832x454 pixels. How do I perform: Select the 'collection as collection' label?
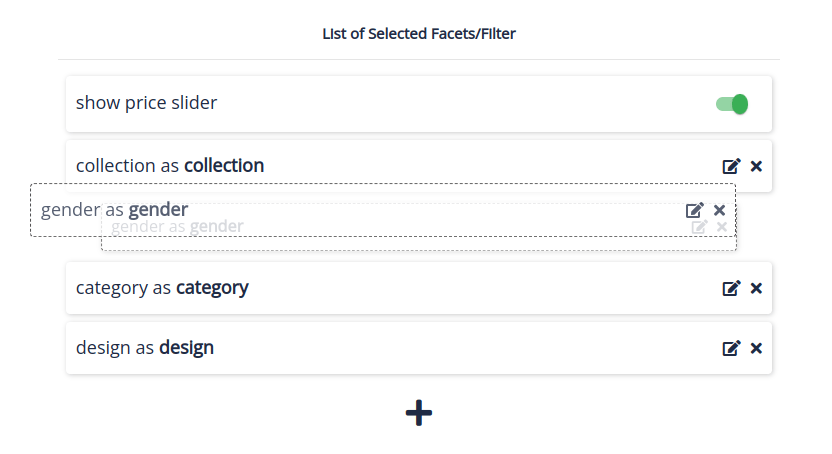[x=170, y=166]
